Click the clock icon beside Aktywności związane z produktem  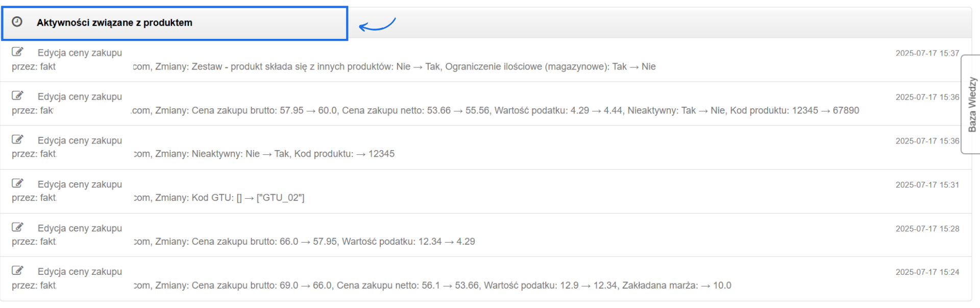tap(18, 22)
